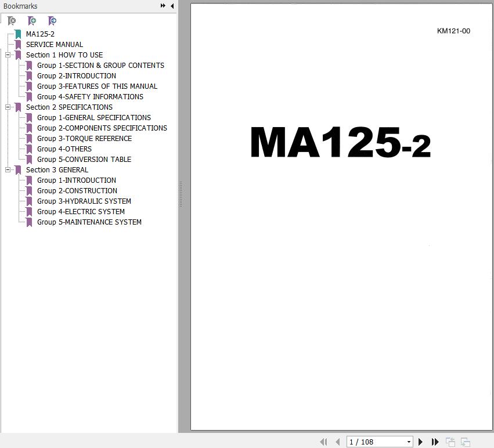Click the dotted splitter handle beside bookmarks panel
Viewport: 494px width, 448px height.
181,194
